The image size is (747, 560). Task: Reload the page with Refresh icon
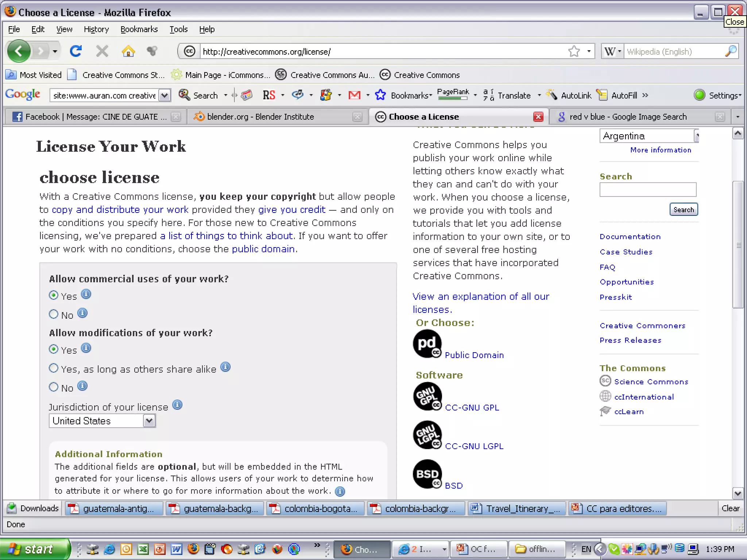click(76, 51)
